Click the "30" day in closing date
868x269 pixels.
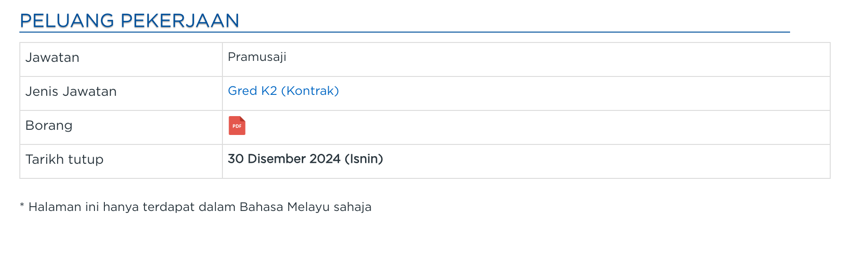[236, 159]
